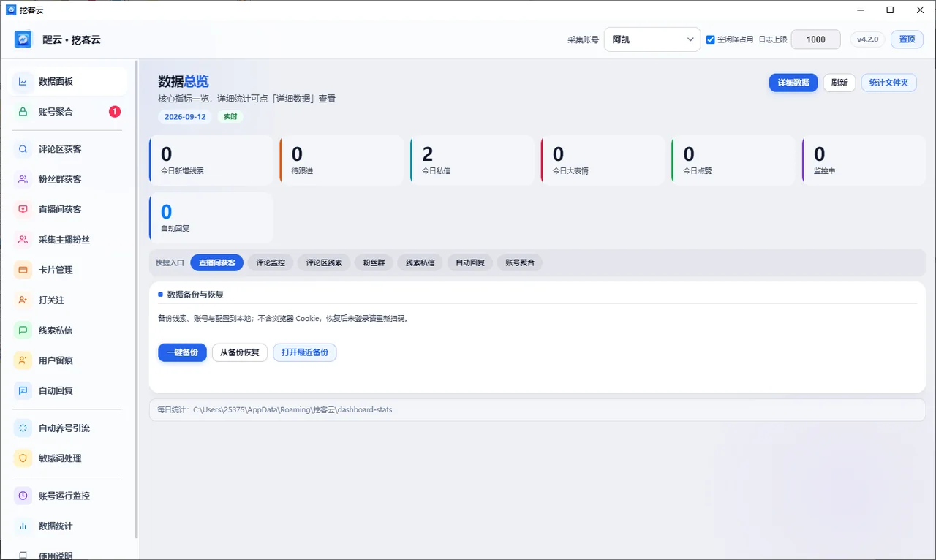
Task: Click the v4.2.0 version label
Action: point(867,39)
